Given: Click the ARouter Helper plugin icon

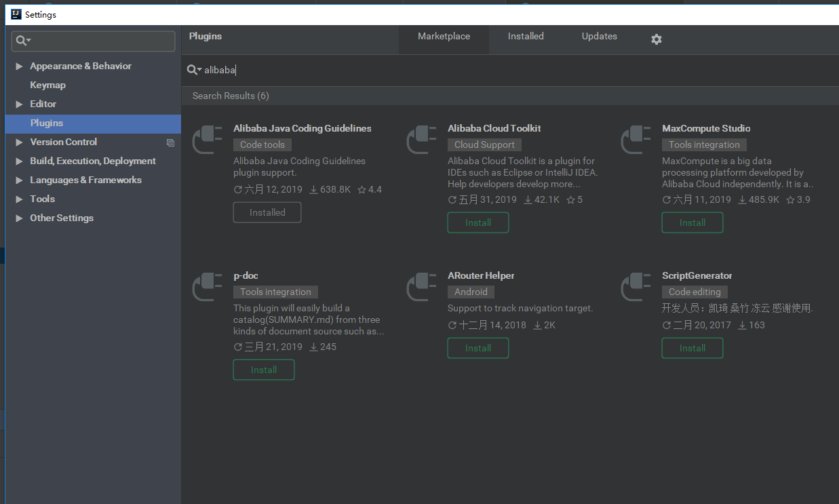Looking at the screenshot, I should pyautogui.click(x=422, y=287).
